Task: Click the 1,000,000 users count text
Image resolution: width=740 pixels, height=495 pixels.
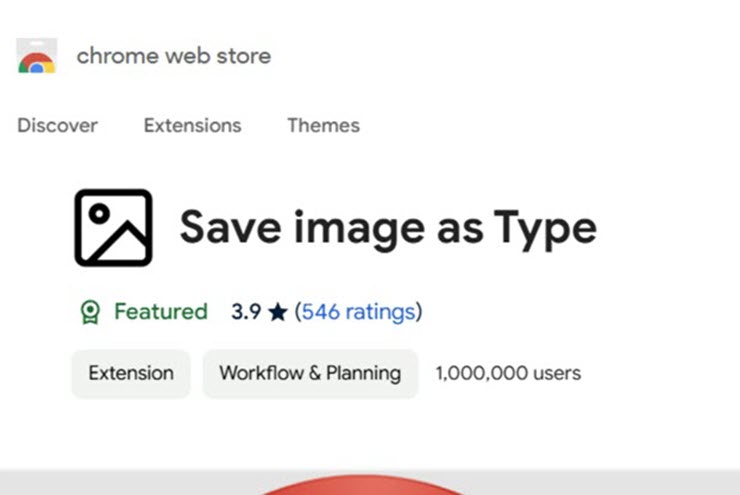Action: click(x=508, y=373)
